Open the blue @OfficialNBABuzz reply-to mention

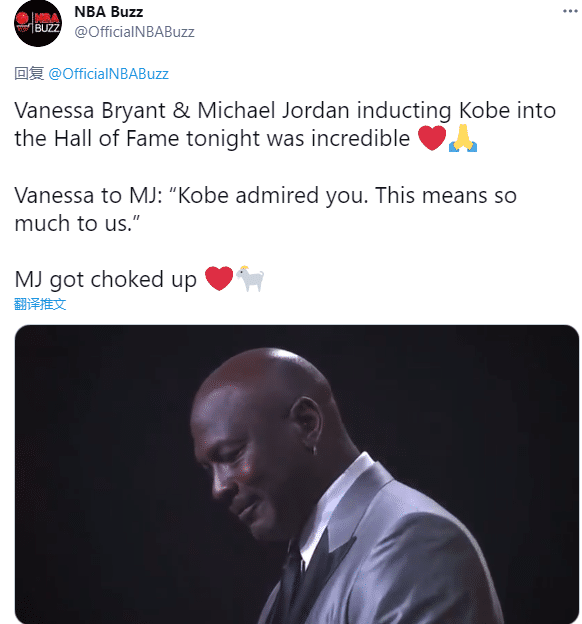click(x=108, y=74)
